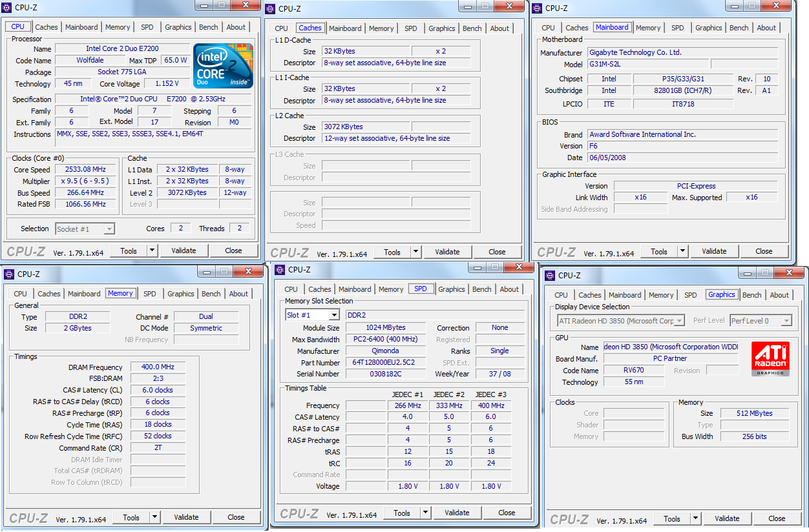The image size is (809, 532).
Task: Click the Tools button in the Graphics window
Action: tap(671, 518)
